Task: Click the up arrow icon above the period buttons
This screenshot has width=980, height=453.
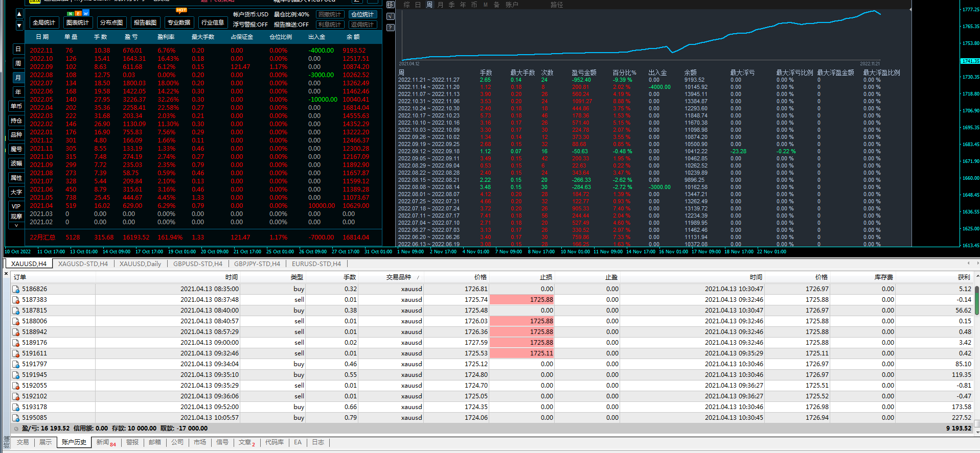Action: click(x=19, y=14)
